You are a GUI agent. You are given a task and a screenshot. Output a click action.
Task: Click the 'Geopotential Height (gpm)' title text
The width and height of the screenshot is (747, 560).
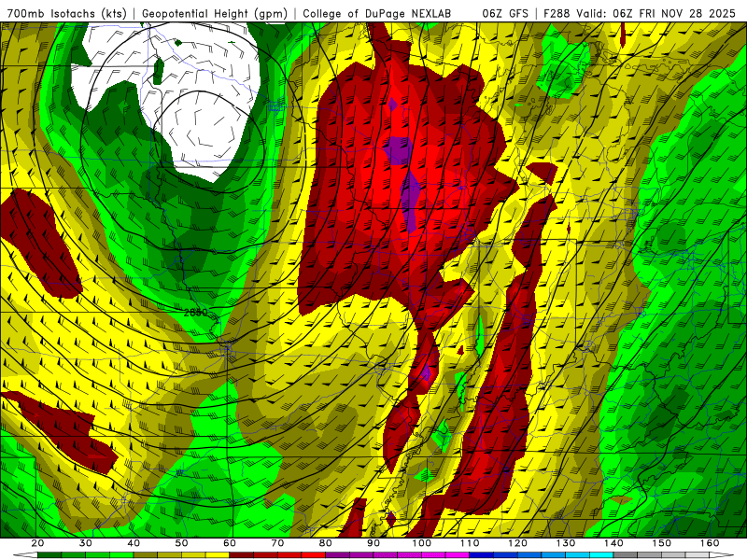coord(215,13)
